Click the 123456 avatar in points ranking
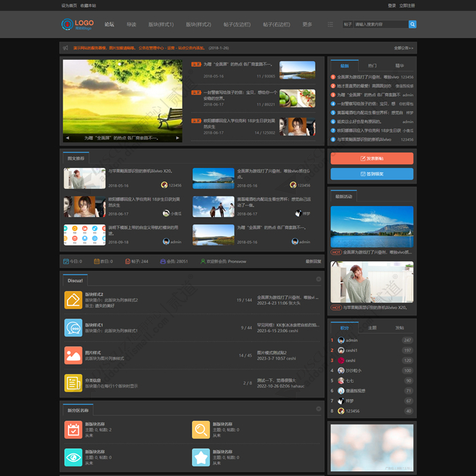 [x=341, y=411]
